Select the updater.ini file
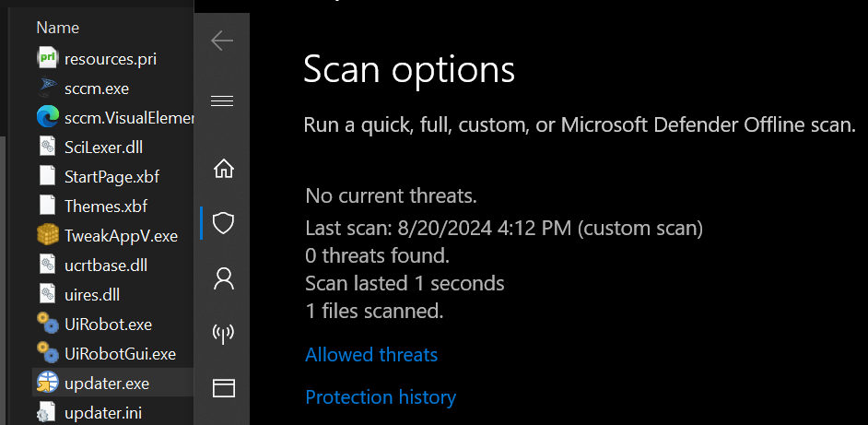The width and height of the screenshot is (868, 425). [x=102, y=412]
